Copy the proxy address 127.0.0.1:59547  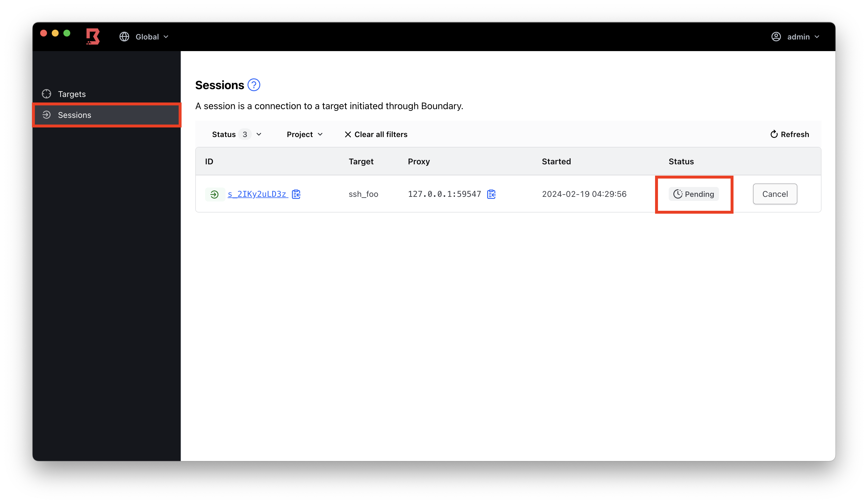(491, 194)
